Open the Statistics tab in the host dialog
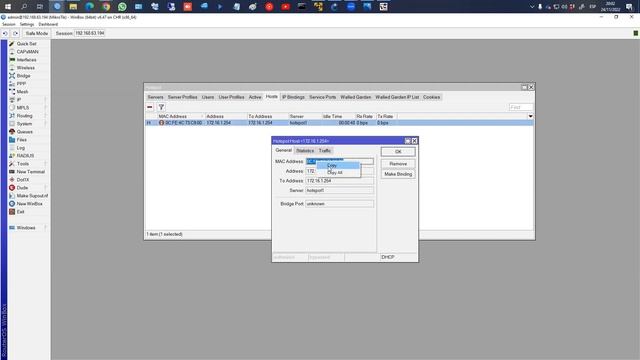 click(305, 151)
